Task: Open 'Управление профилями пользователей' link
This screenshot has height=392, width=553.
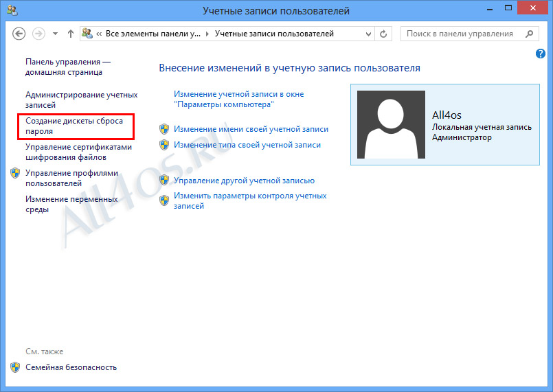Action: pyautogui.click(x=71, y=178)
